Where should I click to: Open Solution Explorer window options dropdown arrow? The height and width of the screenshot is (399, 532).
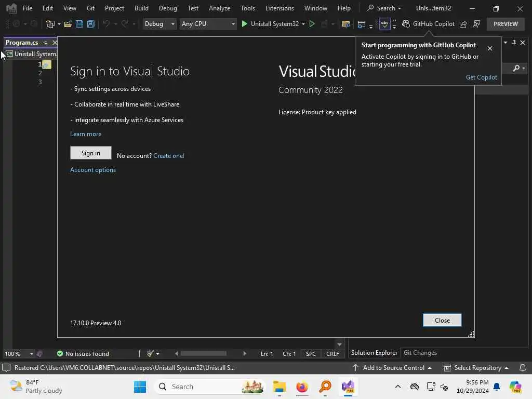coord(506,43)
